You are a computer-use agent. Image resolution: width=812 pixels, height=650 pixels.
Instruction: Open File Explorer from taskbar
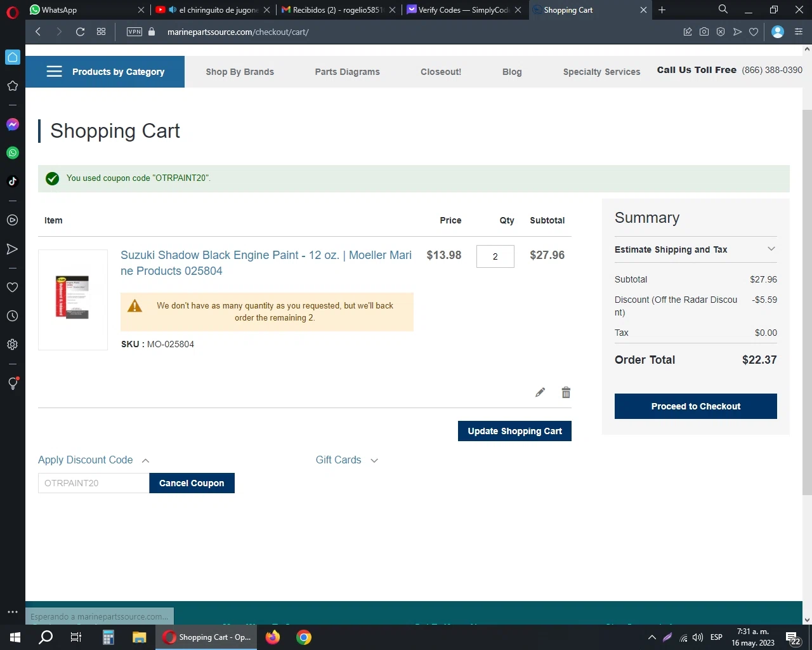[139, 637]
